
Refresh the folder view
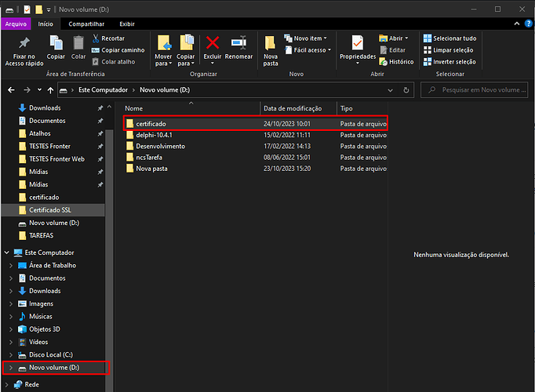point(406,90)
